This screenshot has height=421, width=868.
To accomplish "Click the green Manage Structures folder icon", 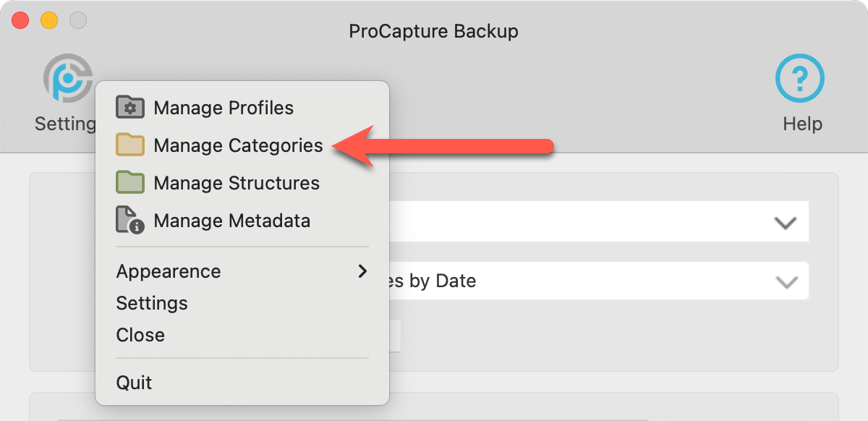I will pos(130,183).
